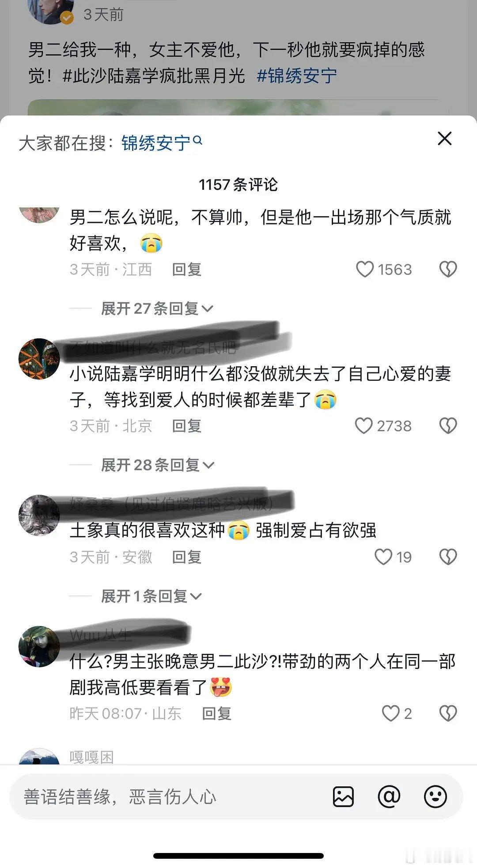Image resolution: width=477 pixels, height=868 pixels.
Task: Tap 回复 on the Shandong comment
Action: click(216, 714)
